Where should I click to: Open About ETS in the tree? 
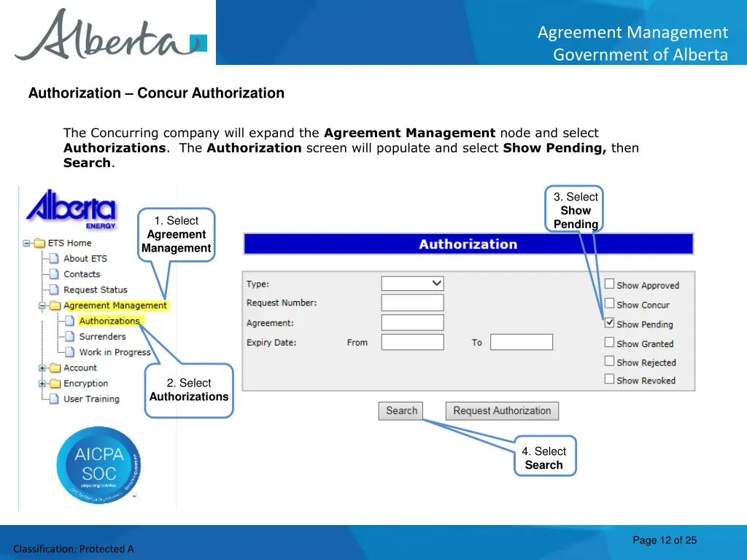point(85,259)
